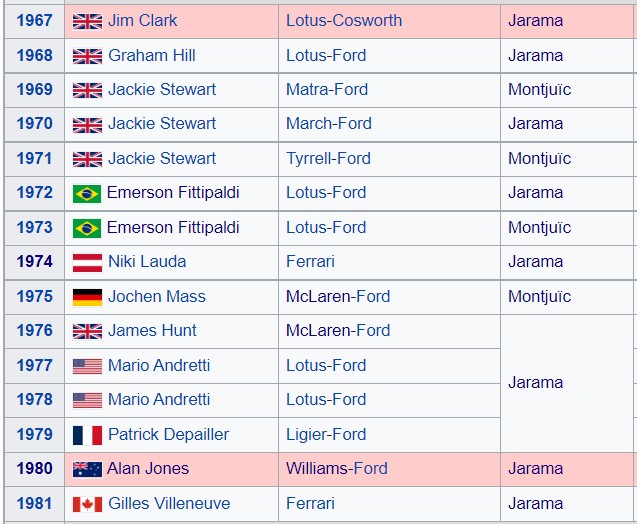Open the Graham Hill driver link
Screen dimensions: 637x524
[x=152, y=56]
